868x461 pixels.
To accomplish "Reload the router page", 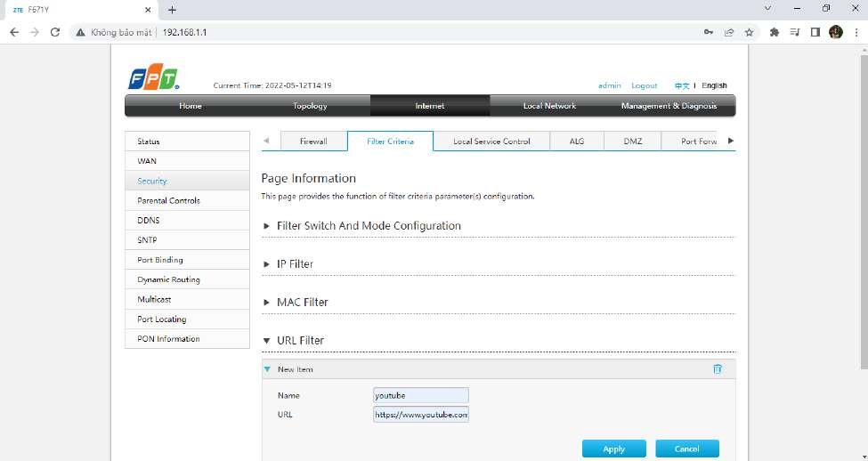I will point(55,33).
